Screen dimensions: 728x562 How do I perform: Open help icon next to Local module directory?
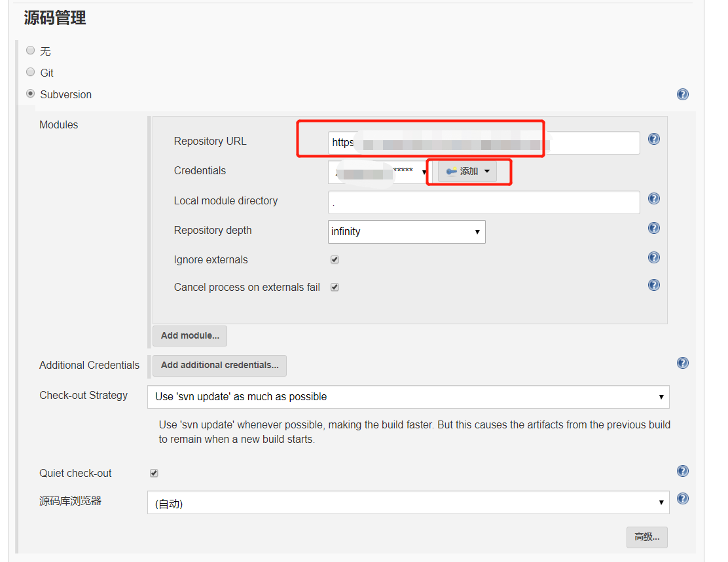point(654,198)
